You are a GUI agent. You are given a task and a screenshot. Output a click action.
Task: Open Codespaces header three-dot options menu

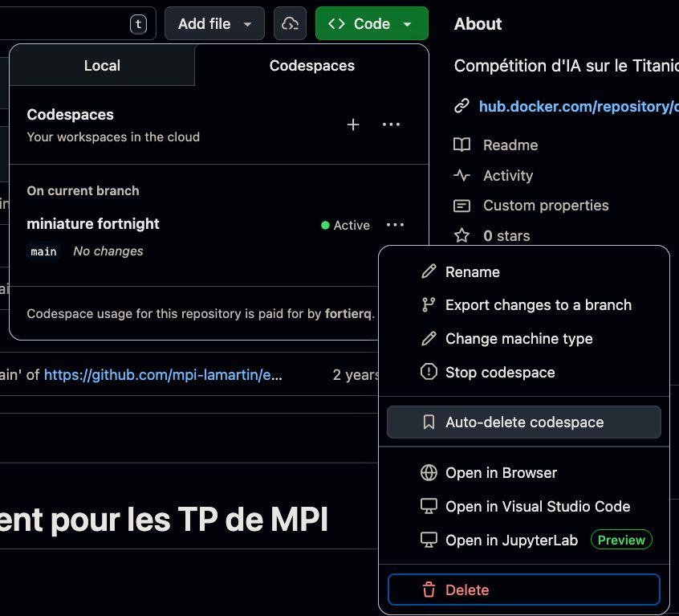point(391,124)
